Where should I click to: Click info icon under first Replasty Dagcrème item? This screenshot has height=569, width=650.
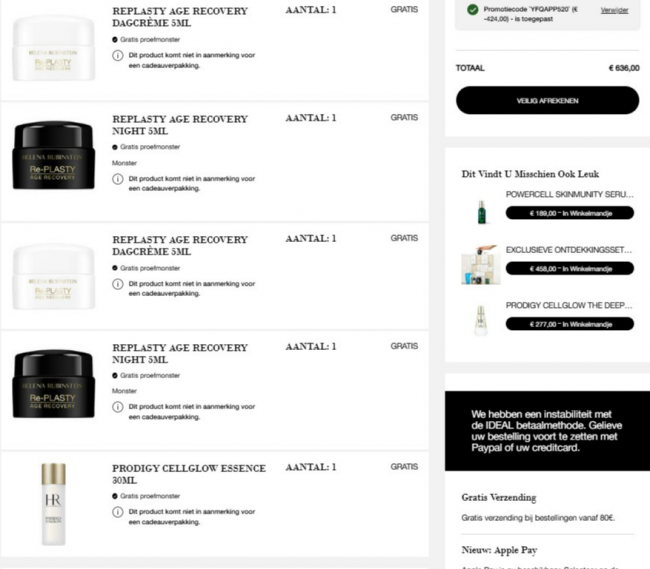pos(118,56)
